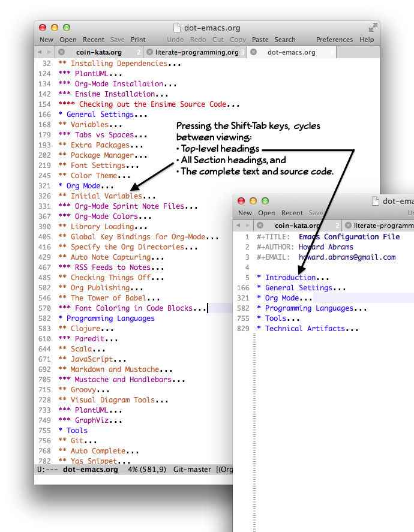Viewport: 414px width, 532px height.
Task: Click the document icon beside the dot-emacs.org title in the back window
Action: click(176, 28)
